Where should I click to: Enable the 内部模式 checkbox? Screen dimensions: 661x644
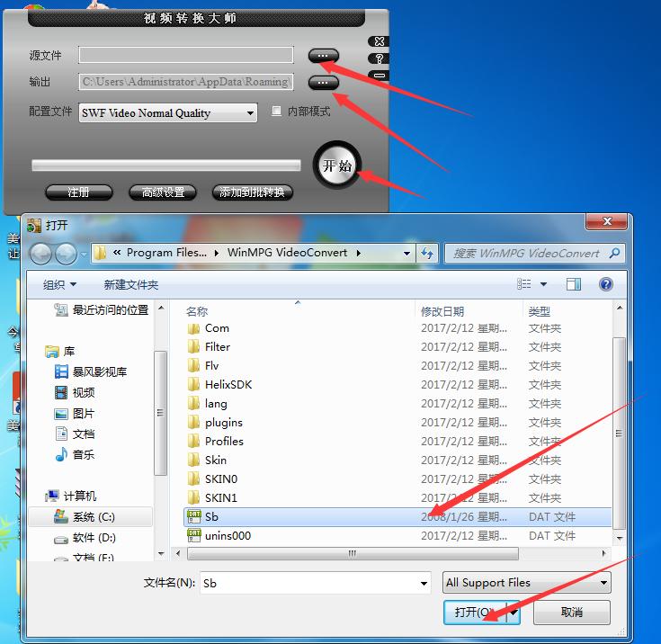[277, 112]
